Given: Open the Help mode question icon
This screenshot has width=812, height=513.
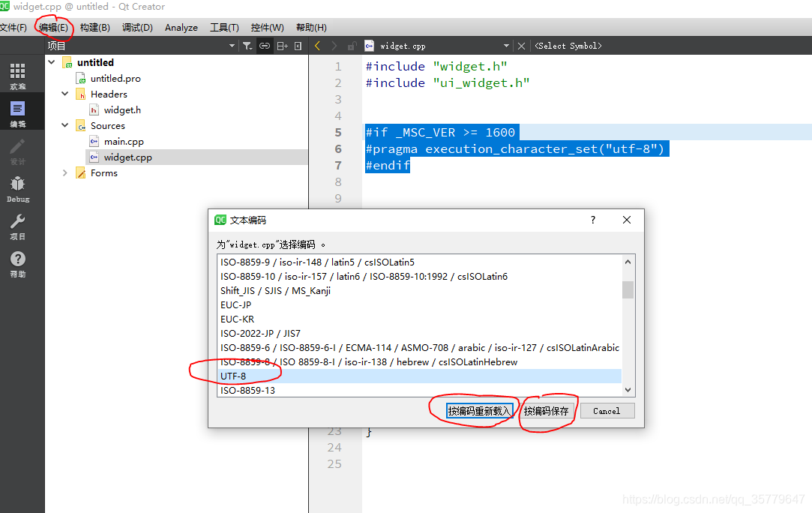Looking at the screenshot, I should point(17,264).
